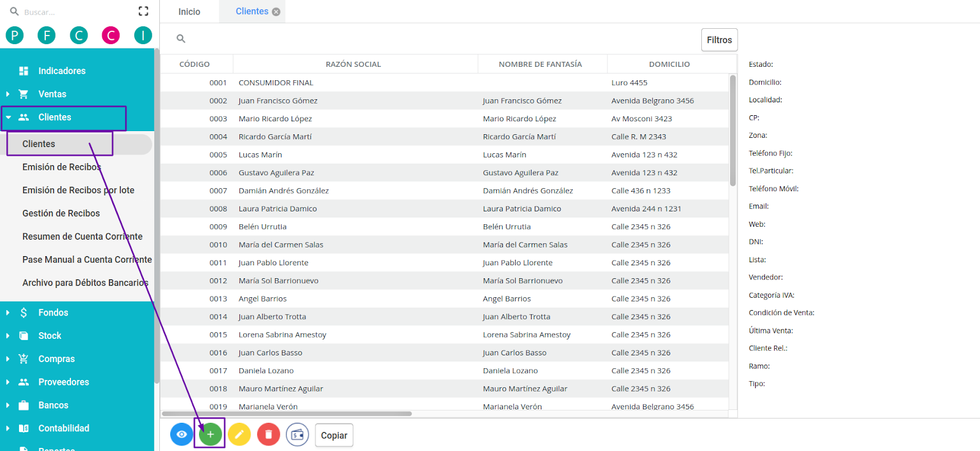Viewport: 980px width, 451px height.
Task: Select row 0012 María Sol Barrionuevo
Action: pyautogui.click(x=445, y=281)
